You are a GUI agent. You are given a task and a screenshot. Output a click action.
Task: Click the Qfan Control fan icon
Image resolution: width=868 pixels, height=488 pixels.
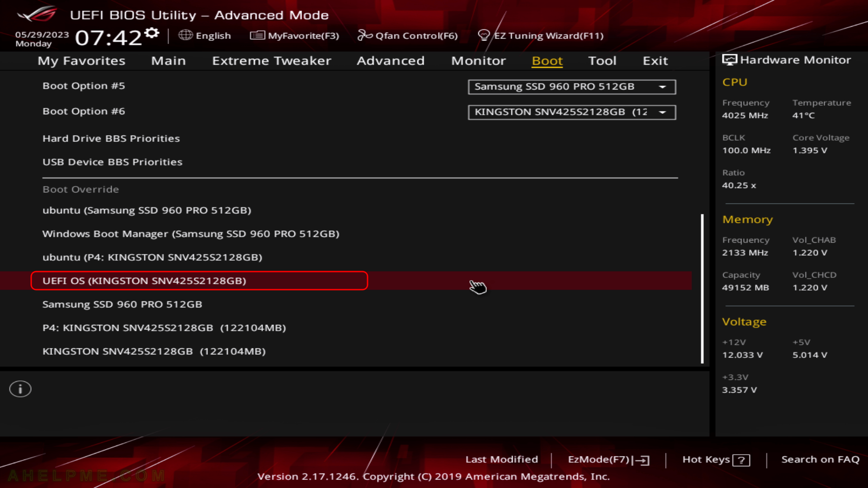tap(365, 35)
